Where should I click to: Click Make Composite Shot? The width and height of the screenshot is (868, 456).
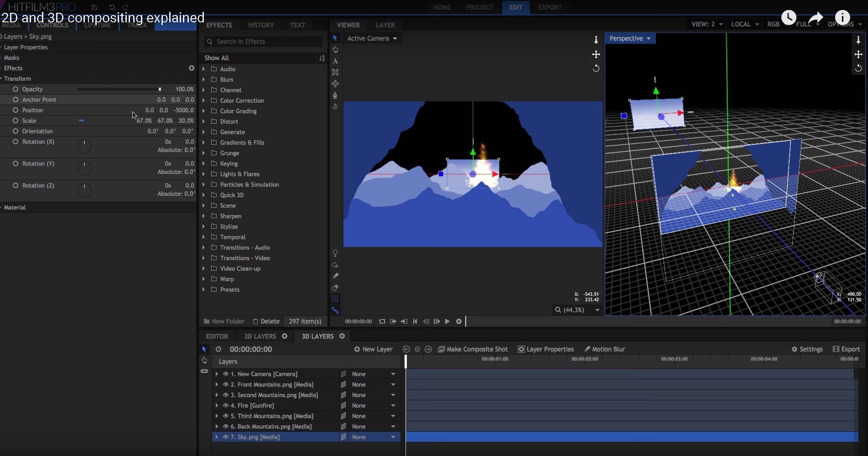473,349
